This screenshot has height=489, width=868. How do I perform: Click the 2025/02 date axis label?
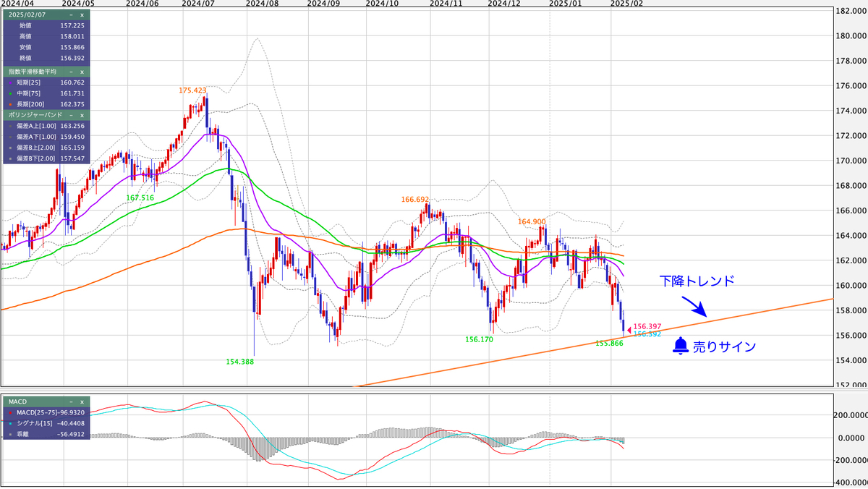(x=626, y=4)
